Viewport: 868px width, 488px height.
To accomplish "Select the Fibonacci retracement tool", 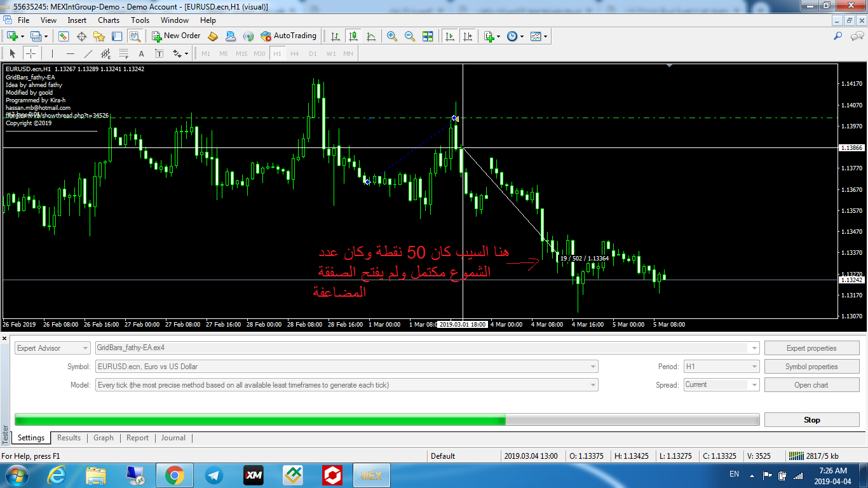I will [x=123, y=54].
